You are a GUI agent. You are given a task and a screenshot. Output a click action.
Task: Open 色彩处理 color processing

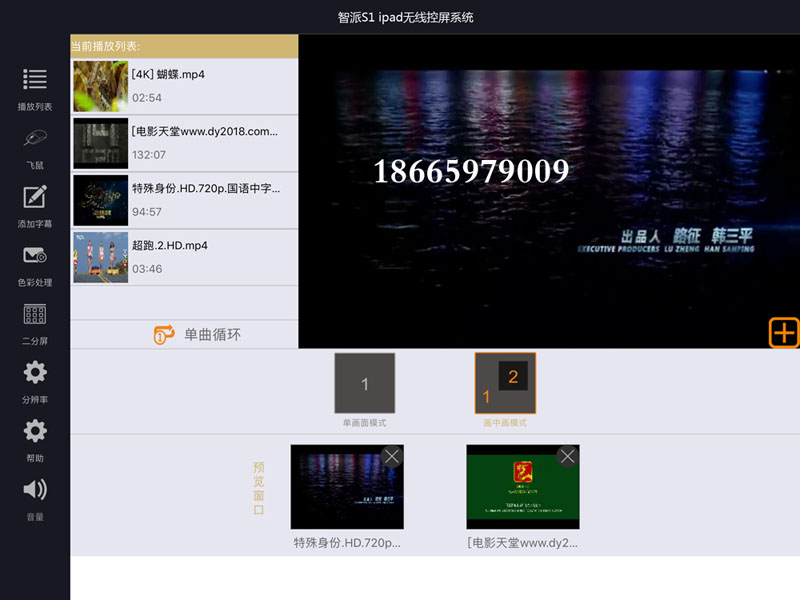pos(35,257)
